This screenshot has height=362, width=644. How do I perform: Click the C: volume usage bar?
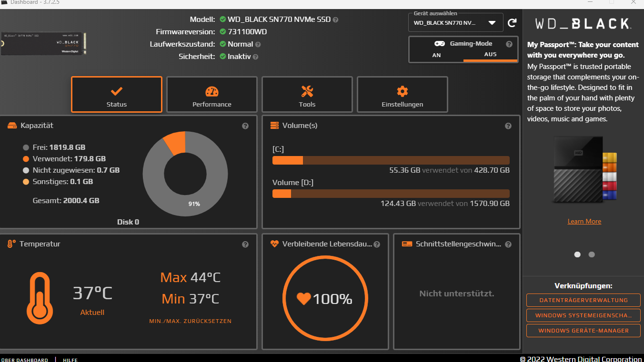(x=391, y=160)
